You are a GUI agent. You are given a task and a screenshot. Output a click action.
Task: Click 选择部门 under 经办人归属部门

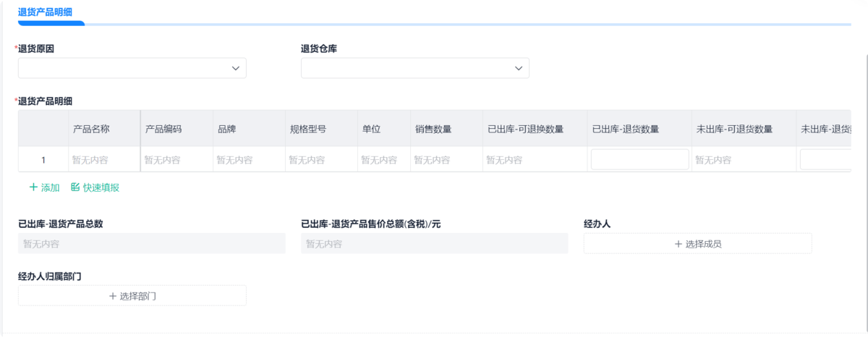point(132,296)
